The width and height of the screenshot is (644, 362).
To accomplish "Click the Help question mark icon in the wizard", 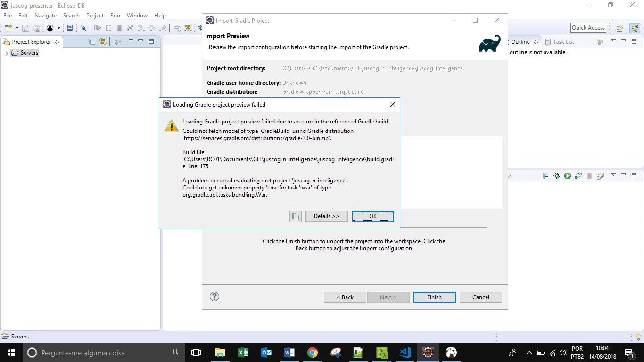I will click(x=215, y=296).
